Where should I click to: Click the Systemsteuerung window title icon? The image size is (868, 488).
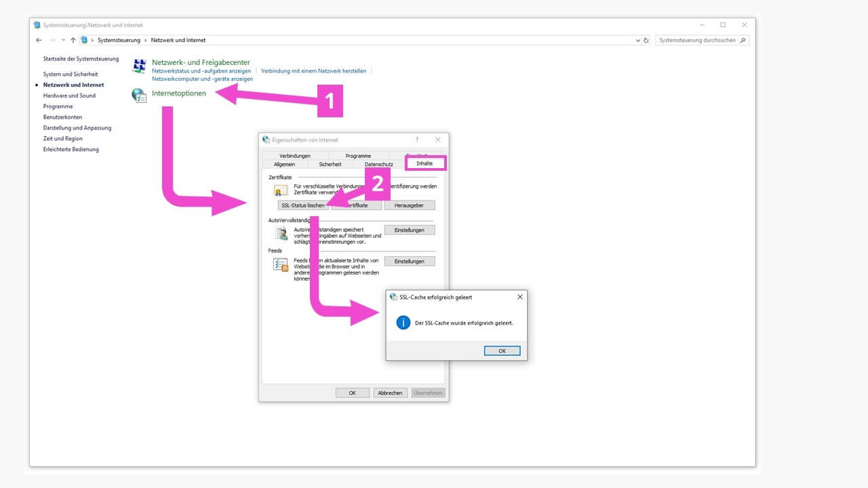(37, 24)
